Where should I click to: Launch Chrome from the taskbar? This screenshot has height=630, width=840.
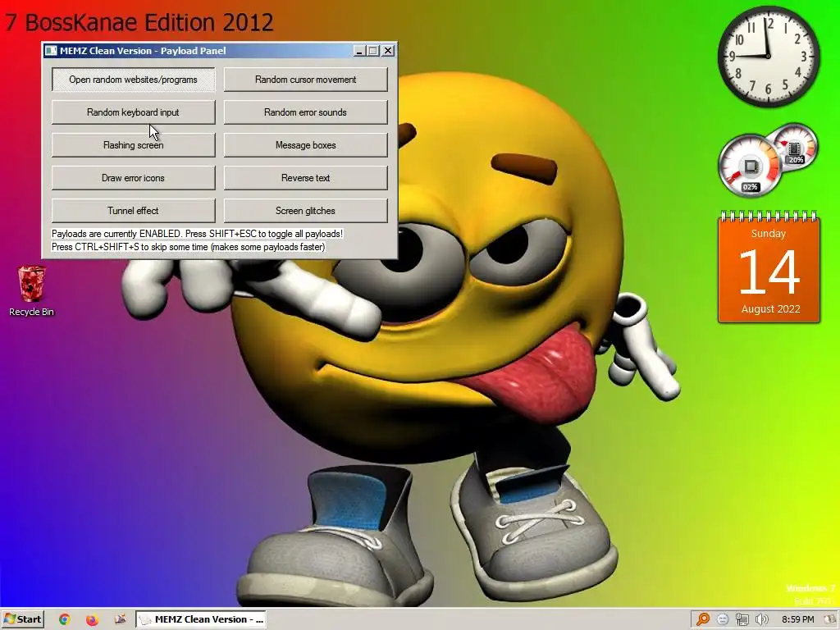coord(64,619)
